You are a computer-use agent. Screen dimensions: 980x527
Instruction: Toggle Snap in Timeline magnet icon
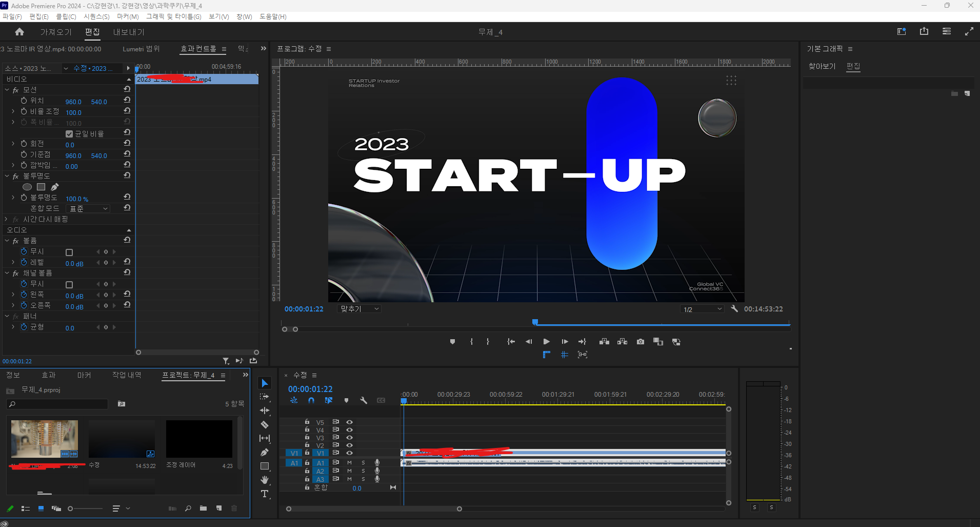coord(311,400)
